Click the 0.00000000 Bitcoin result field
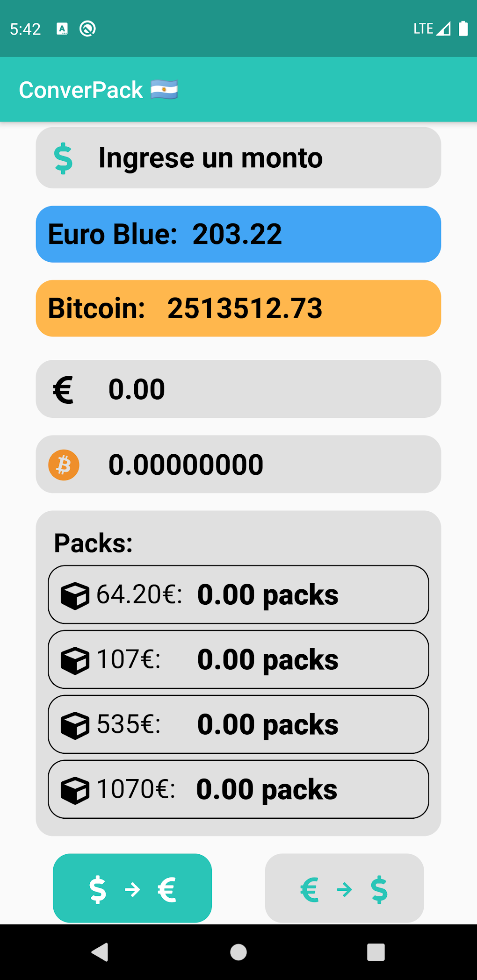477x980 pixels. pos(238,464)
